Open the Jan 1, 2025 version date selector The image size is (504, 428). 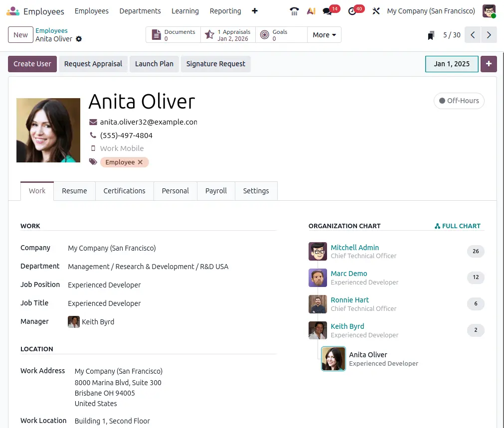pyautogui.click(x=451, y=64)
